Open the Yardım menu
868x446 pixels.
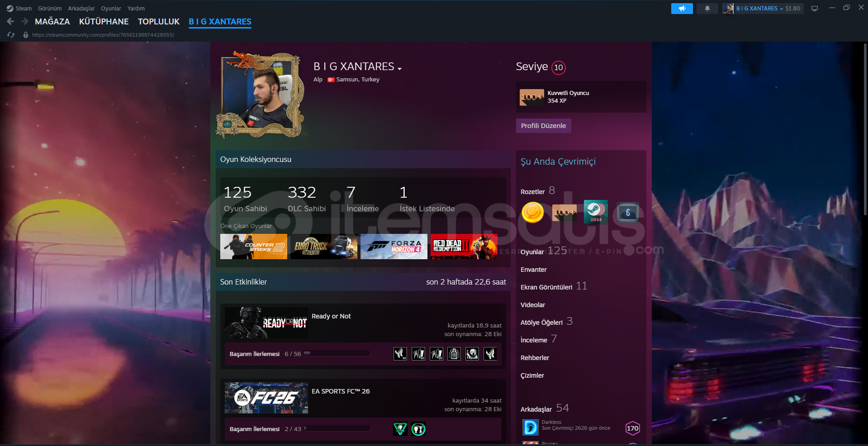pos(136,9)
